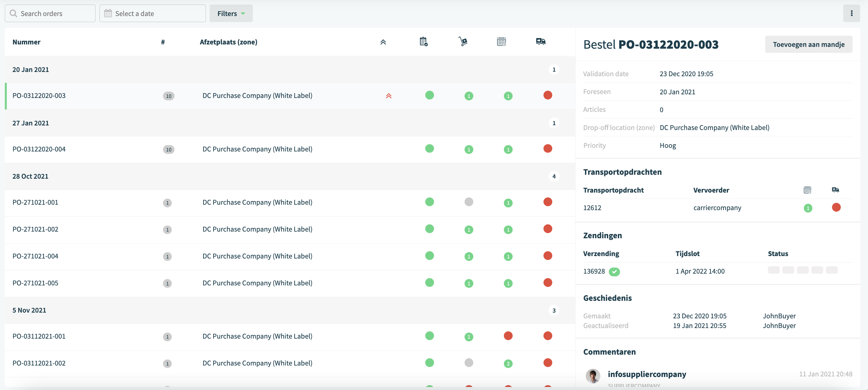This screenshot has height=390, width=868.
Task: Click the calendar timeslot column icon
Action: tap(501, 42)
